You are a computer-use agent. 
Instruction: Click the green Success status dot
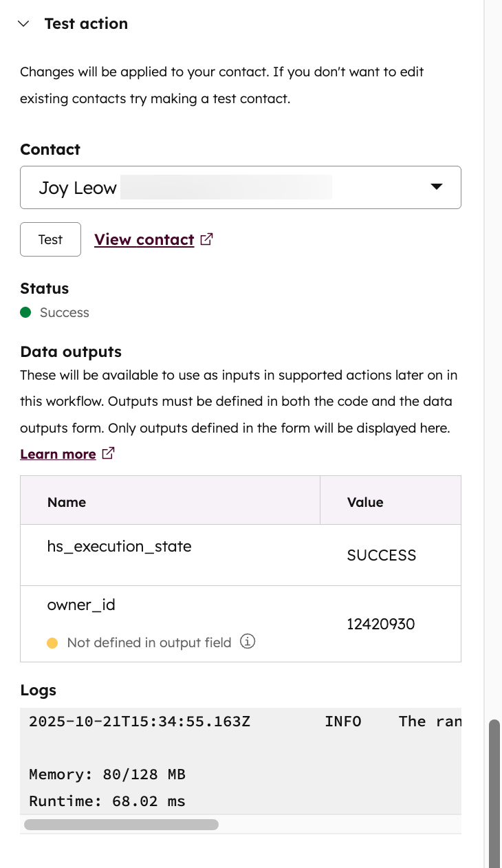point(26,312)
